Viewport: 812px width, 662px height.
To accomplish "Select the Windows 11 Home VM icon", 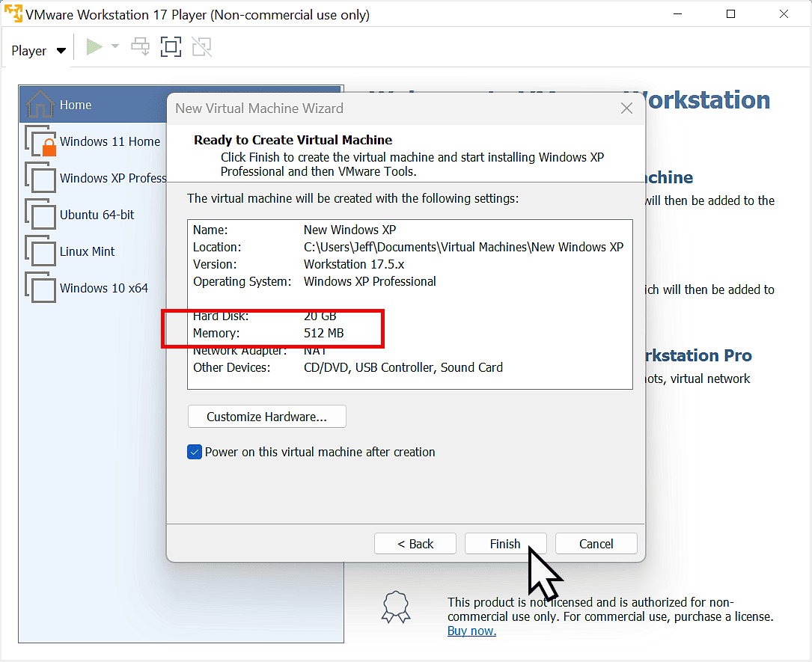I will point(41,141).
